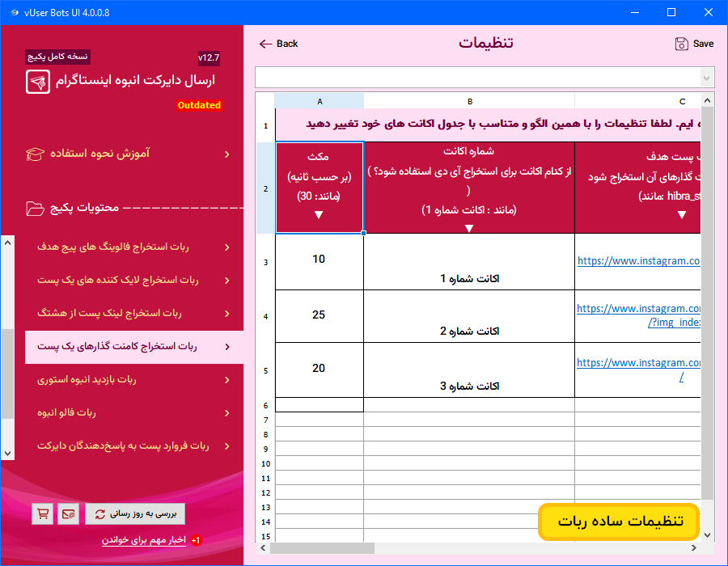Click the spreadsheet horizontal scrollbar thumb
Viewport: 728px width, 566px height.
coord(322,548)
